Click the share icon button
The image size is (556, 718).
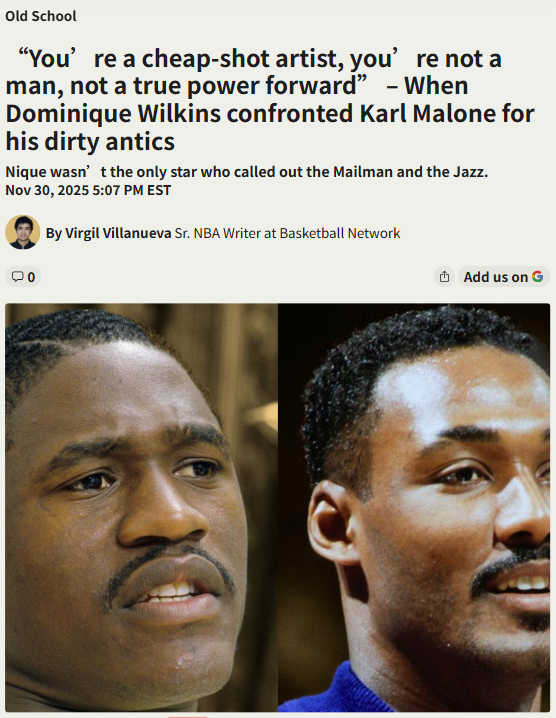pyautogui.click(x=444, y=277)
